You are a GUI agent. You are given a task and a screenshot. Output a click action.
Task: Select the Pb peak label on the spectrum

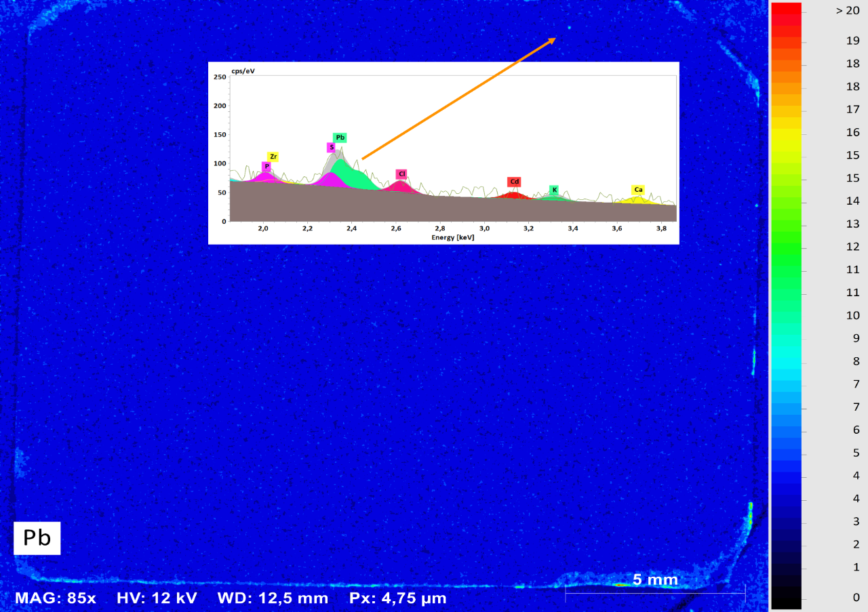click(340, 137)
